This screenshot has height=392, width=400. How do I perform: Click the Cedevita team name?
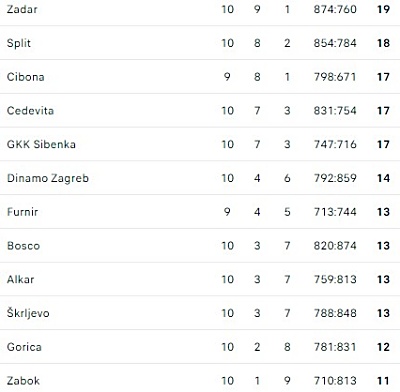point(30,111)
